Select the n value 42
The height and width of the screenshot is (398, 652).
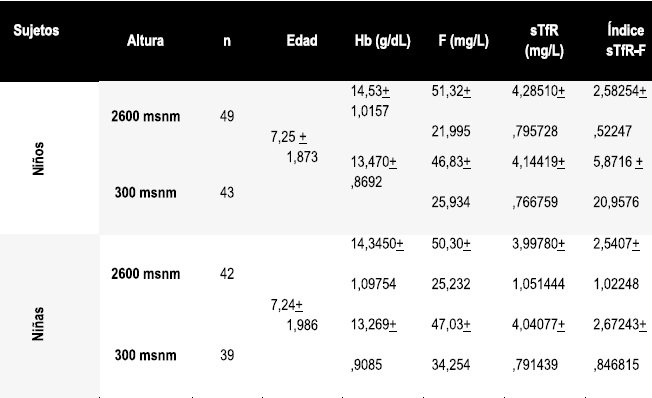227,274
